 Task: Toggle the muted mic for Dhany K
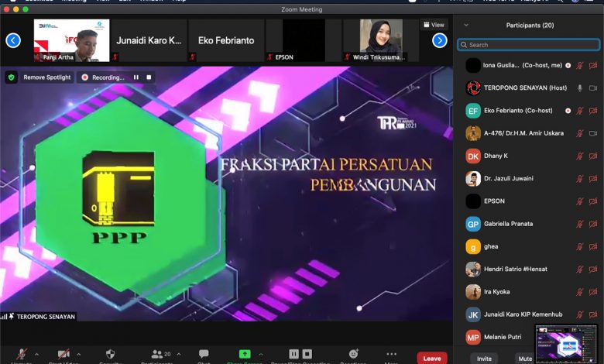(580, 156)
